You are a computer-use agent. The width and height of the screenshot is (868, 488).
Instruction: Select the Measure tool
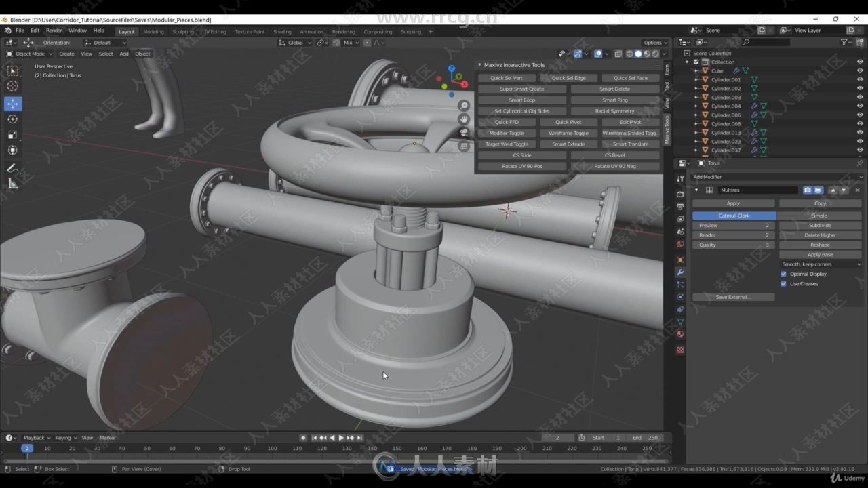click(x=12, y=184)
